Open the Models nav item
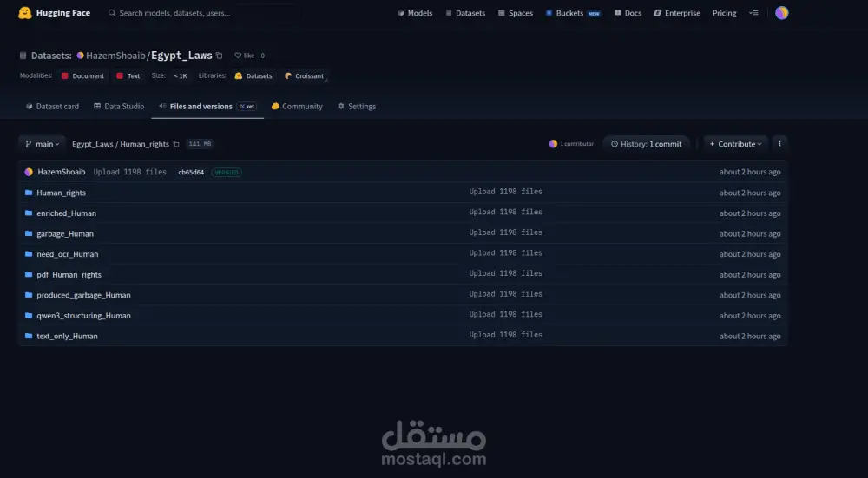 415,13
